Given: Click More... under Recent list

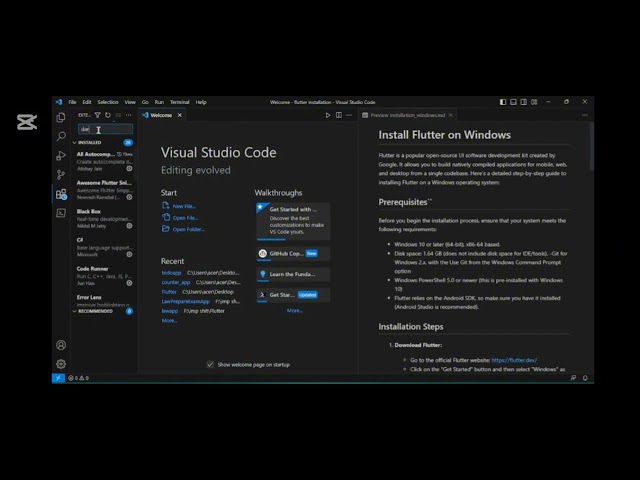Looking at the screenshot, I should click(x=169, y=320).
